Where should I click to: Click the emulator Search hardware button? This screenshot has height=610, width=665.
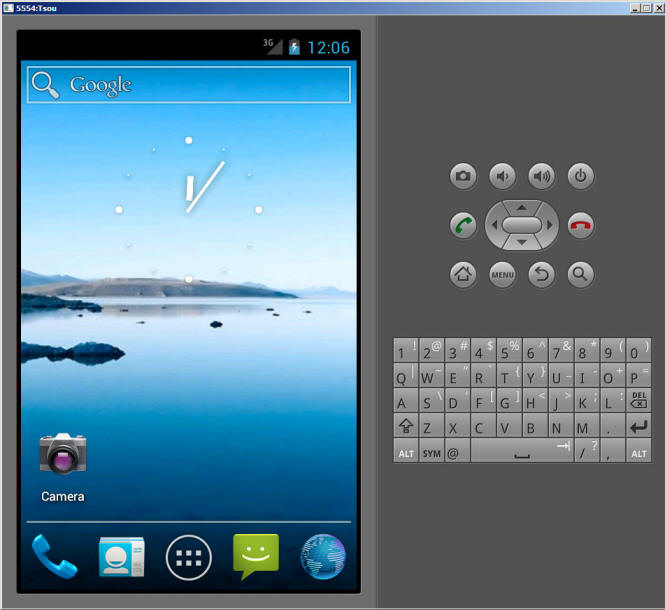point(581,274)
